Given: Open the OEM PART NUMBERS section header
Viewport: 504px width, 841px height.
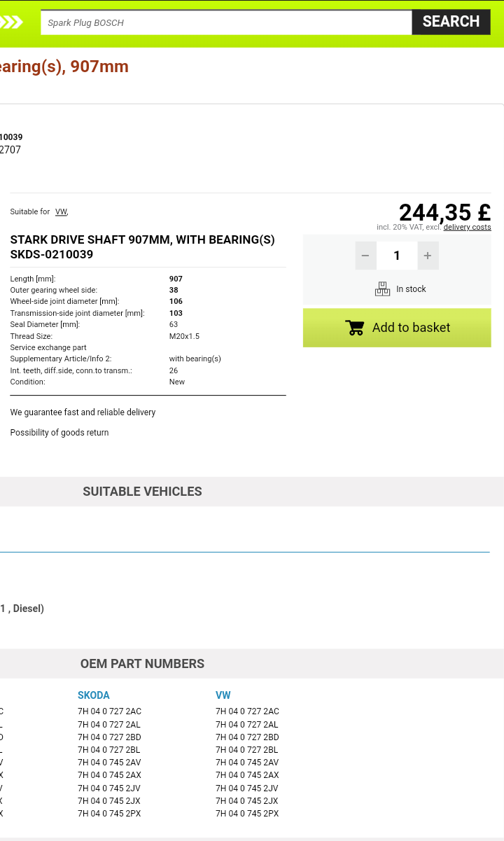Looking at the screenshot, I should [x=142, y=664].
